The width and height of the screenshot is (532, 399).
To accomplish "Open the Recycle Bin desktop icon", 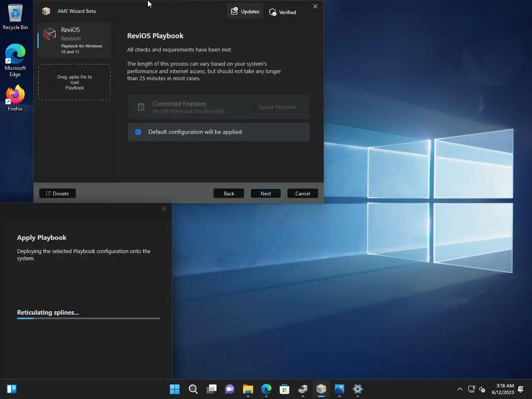I will point(15,17).
